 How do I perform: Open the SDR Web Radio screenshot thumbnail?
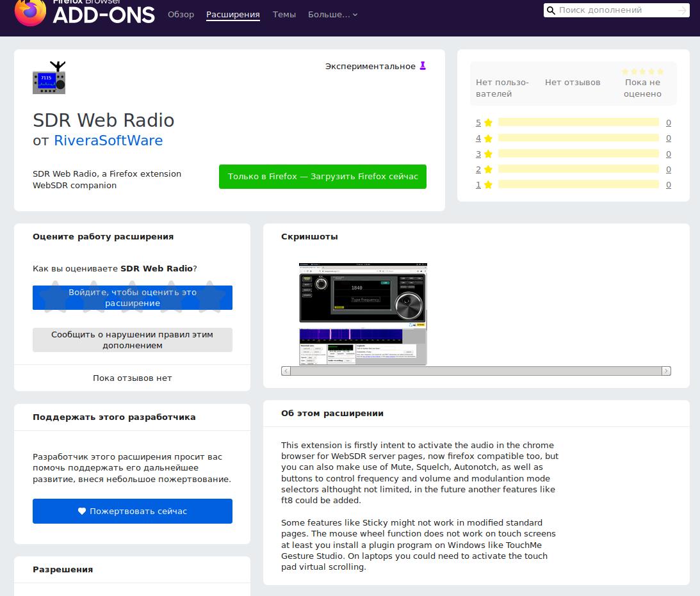(363, 314)
